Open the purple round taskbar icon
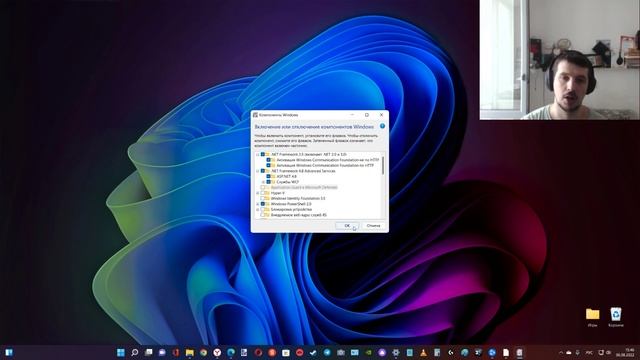 pyautogui.click(x=382, y=352)
